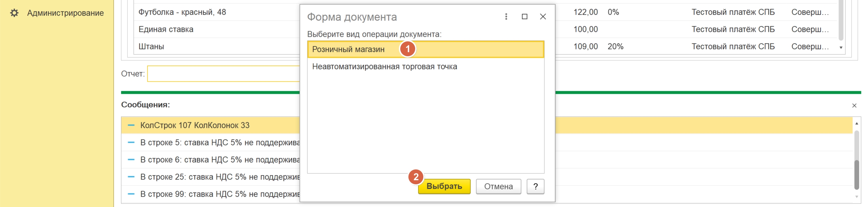Select Розничный магазин operation type

click(x=348, y=49)
